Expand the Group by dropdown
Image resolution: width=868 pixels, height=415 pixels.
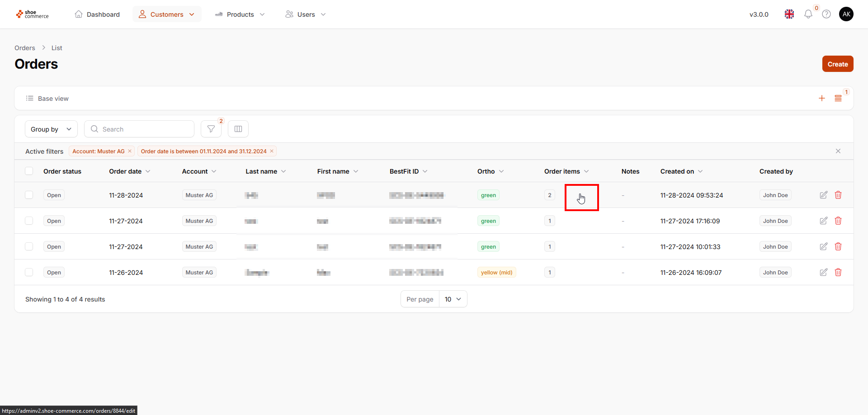pyautogui.click(x=51, y=129)
